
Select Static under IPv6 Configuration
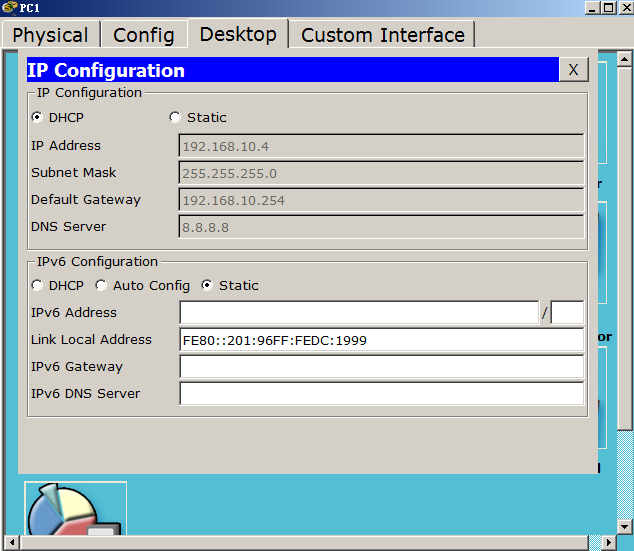[207, 285]
